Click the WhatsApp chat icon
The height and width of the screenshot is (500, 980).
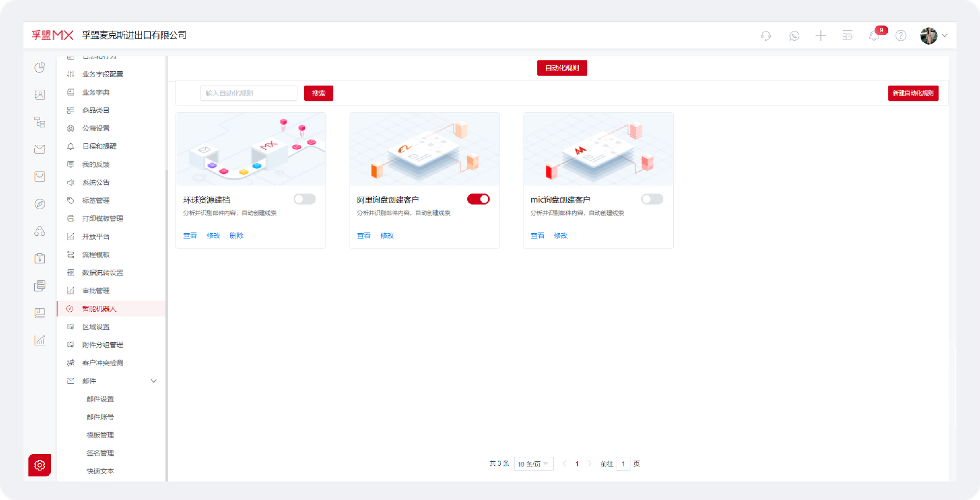(794, 36)
